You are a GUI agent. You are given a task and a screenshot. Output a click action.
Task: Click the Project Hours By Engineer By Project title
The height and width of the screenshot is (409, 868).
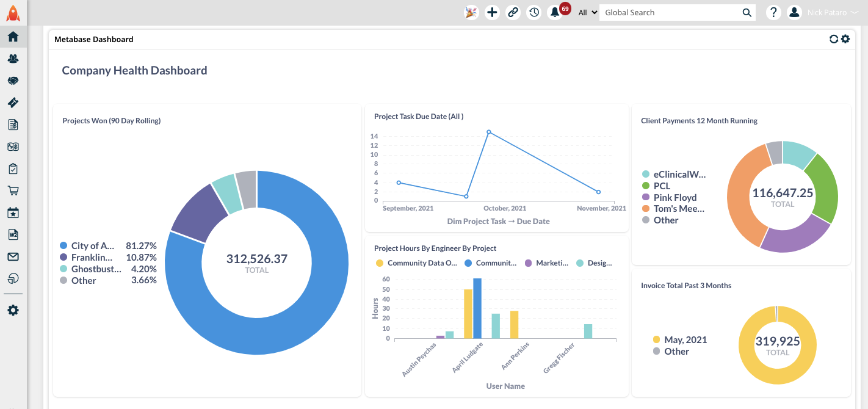coord(435,248)
